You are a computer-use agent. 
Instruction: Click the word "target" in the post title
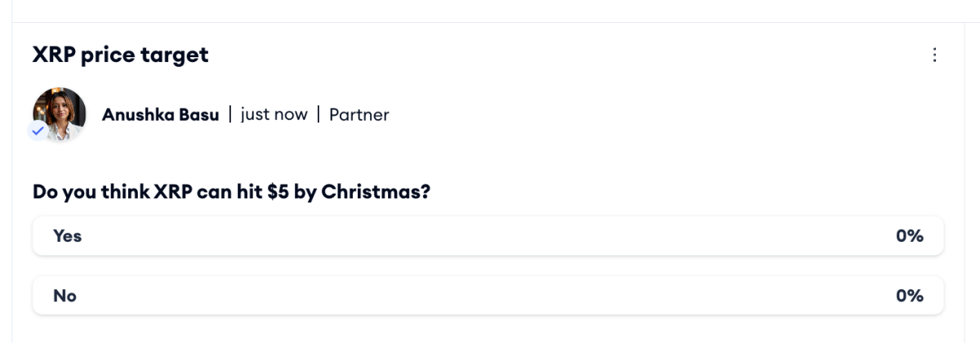point(180,56)
